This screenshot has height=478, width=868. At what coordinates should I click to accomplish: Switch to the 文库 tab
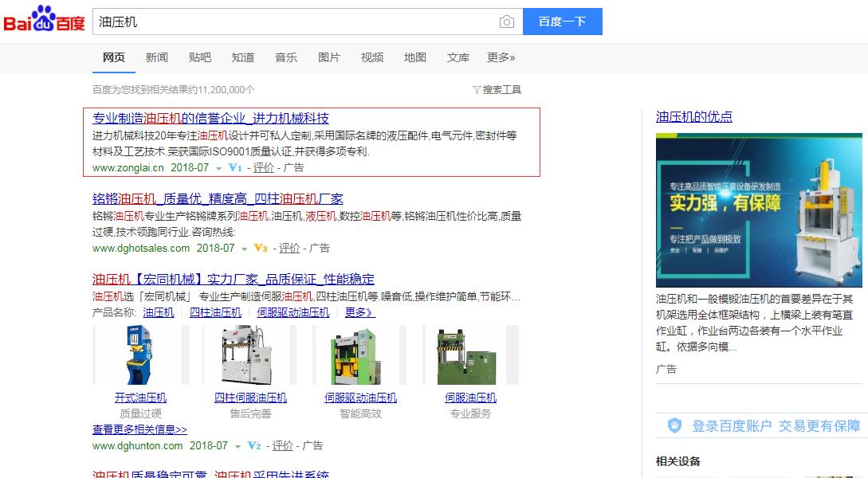[x=458, y=57]
